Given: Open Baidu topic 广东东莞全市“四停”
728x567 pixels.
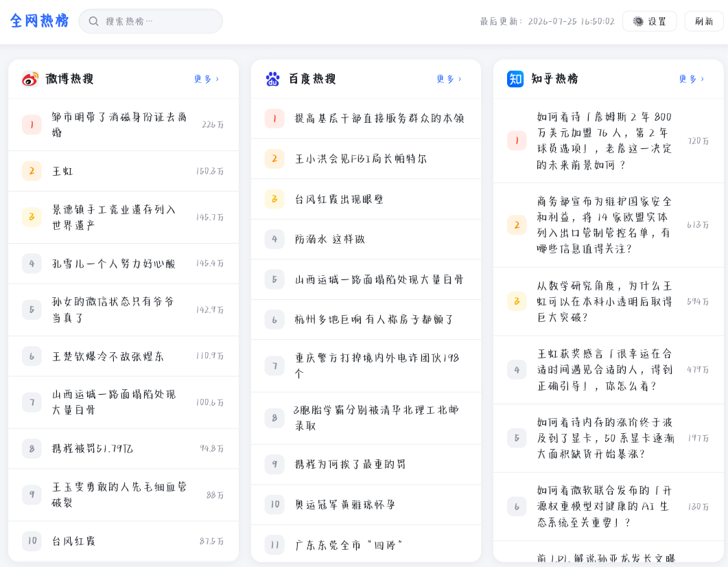Looking at the screenshot, I should pyautogui.click(x=366, y=545).
